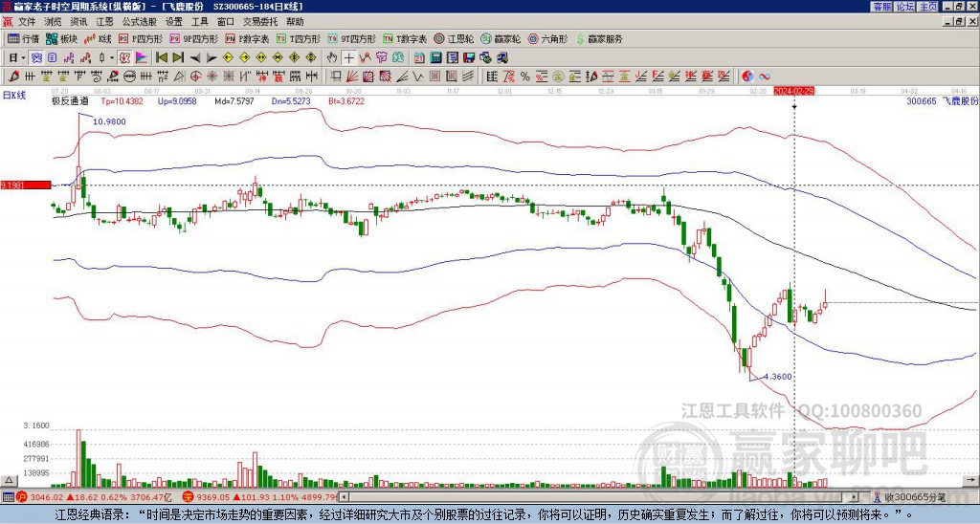Screen dimensions: 980x524
Task: Open the 浏览 menu
Action: coord(54,22)
